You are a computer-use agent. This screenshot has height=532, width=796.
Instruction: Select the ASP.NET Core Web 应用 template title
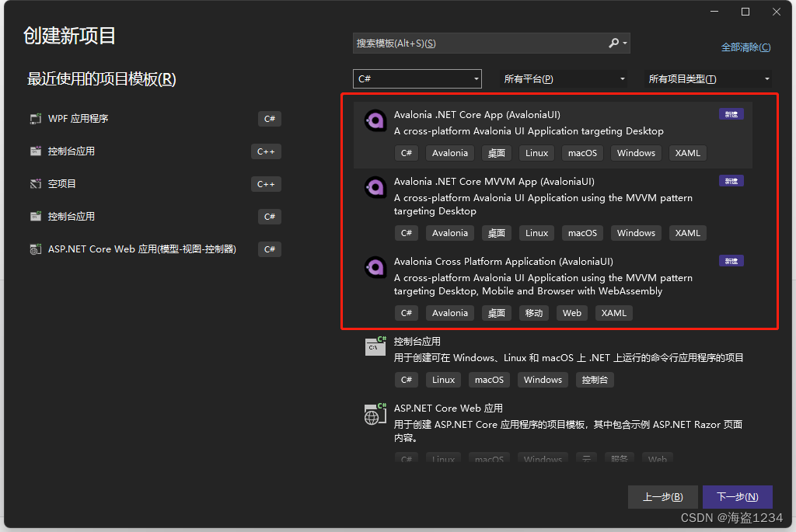pos(449,409)
